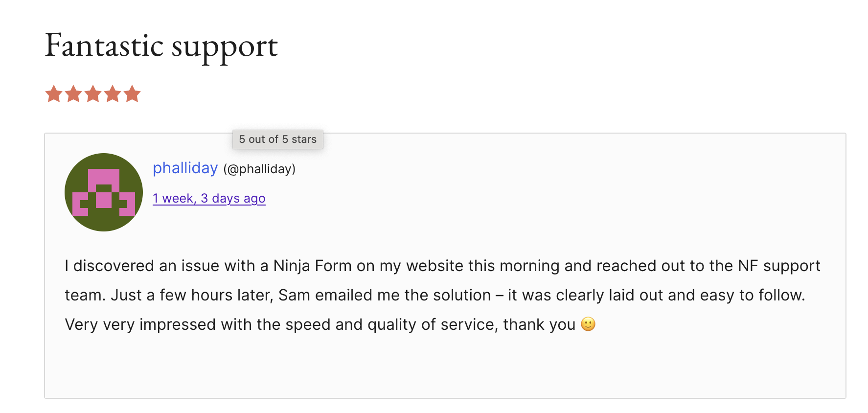Viewport: 868px width, 413px height.
Task: Click the first rating star
Action: point(54,94)
